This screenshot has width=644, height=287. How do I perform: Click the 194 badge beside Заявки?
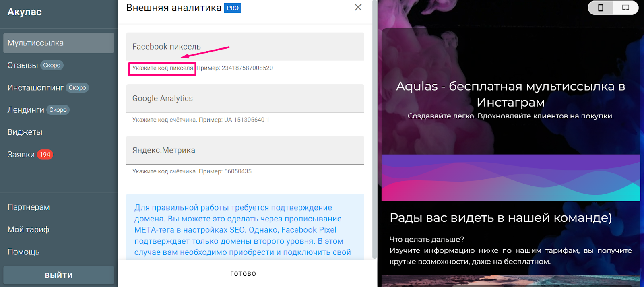(45, 155)
